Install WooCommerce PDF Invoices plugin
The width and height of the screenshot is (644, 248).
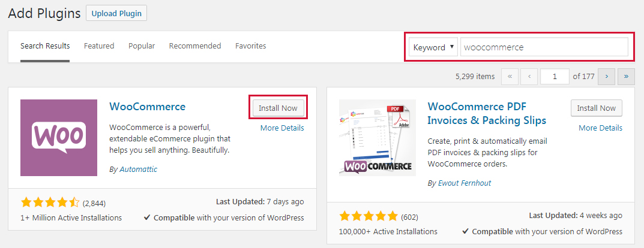point(596,108)
